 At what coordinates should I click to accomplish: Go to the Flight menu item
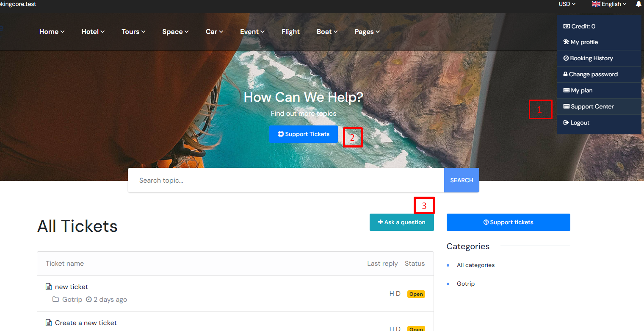pyautogui.click(x=290, y=32)
